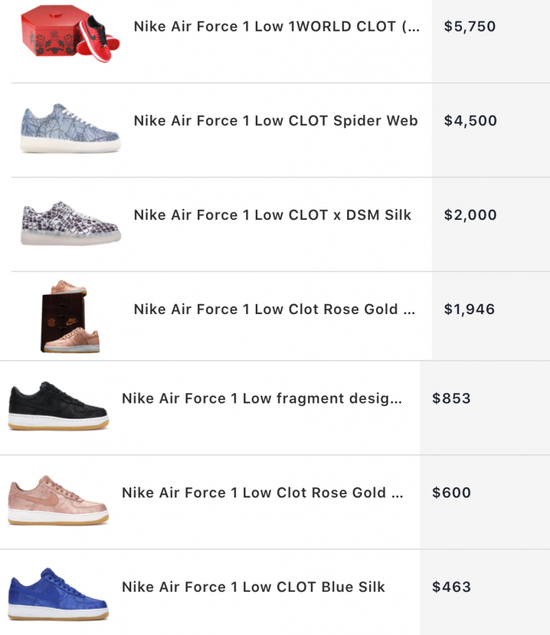Select the CLOT x DSM Silk thumbnail
The height and width of the screenshot is (635, 550).
tap(70, 223)
